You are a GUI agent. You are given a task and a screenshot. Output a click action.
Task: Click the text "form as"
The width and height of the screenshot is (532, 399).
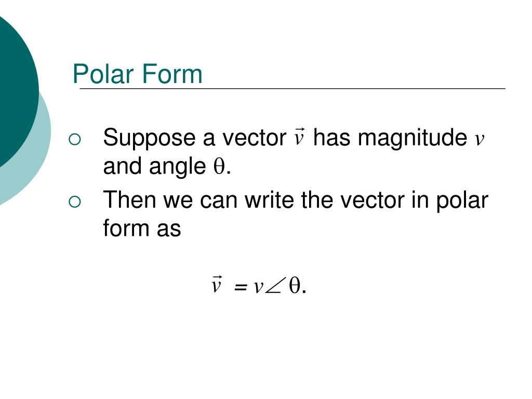tap(142, 228)
